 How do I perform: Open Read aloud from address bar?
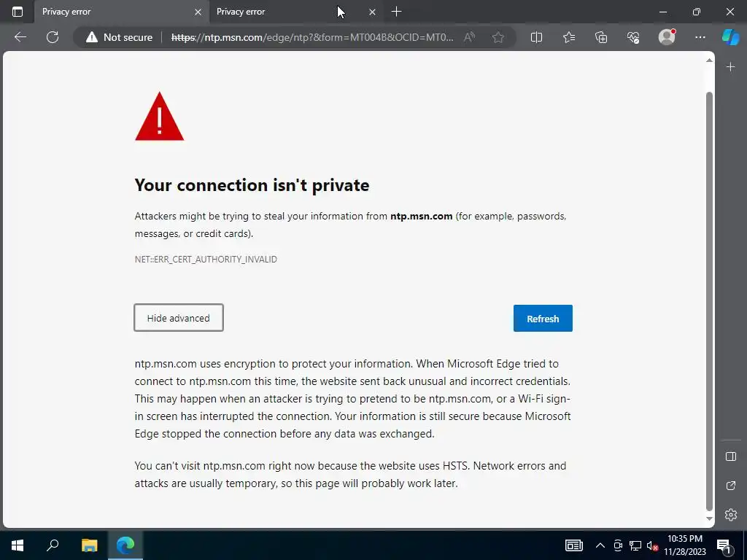point(469,37)
